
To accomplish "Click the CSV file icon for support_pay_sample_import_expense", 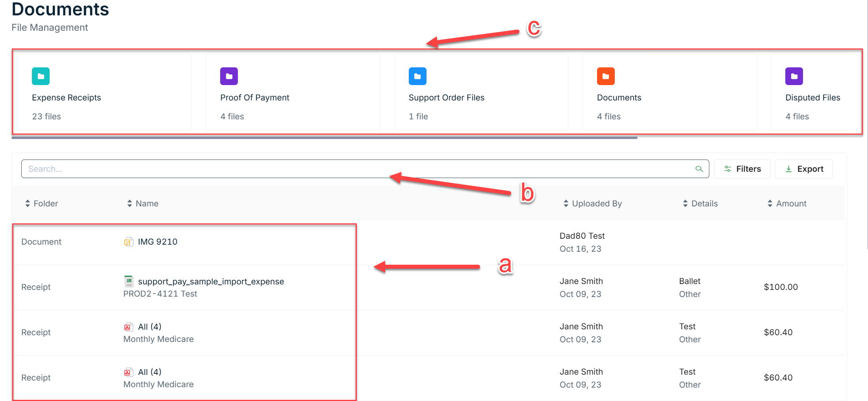I will (x=128, y=281).
